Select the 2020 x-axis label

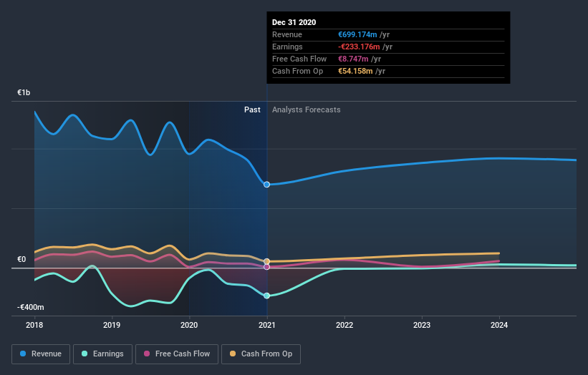(x=189, y=325)
